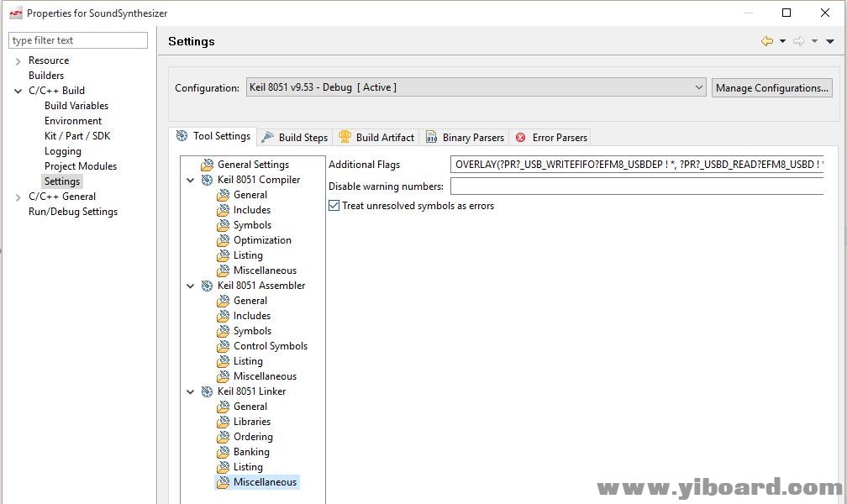Viewport: 847px width, 504px height.
Task: Open the back history dropdown arrow
Action: pos(782,41)
